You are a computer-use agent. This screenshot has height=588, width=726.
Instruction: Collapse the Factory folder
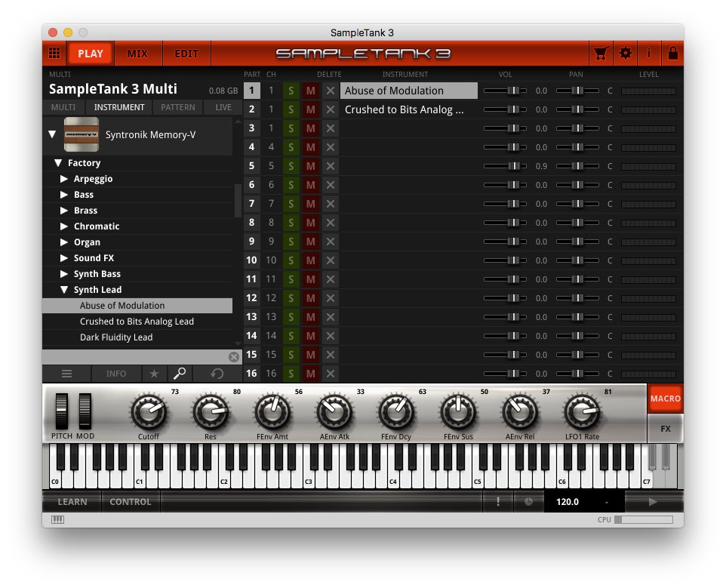click(x=58, y=163)
